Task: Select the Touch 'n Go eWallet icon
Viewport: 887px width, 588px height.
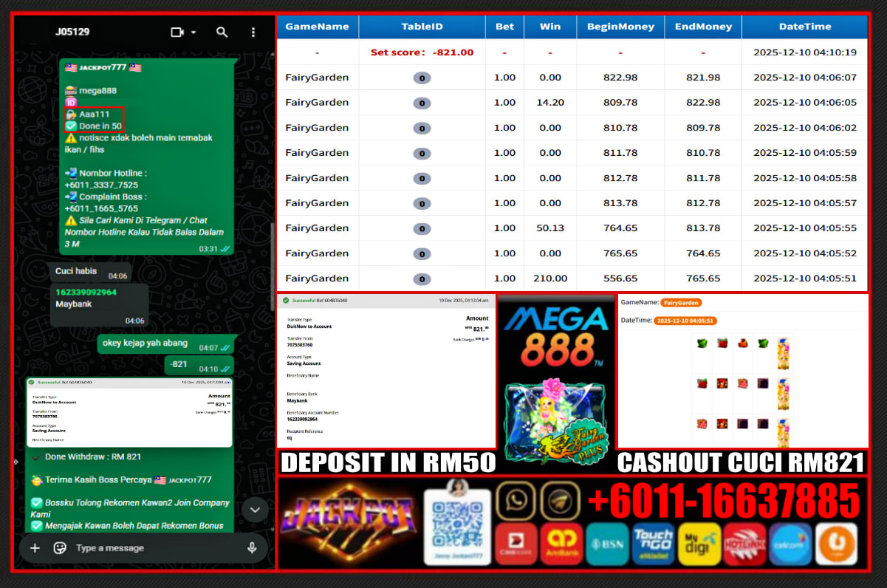Action: pos(653,544)
